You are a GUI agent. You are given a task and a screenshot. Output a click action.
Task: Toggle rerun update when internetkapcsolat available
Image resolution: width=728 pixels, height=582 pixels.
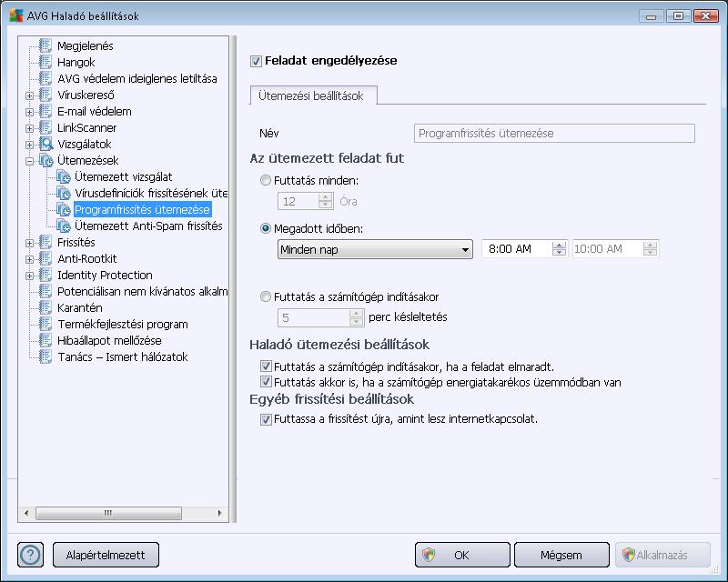266,419
